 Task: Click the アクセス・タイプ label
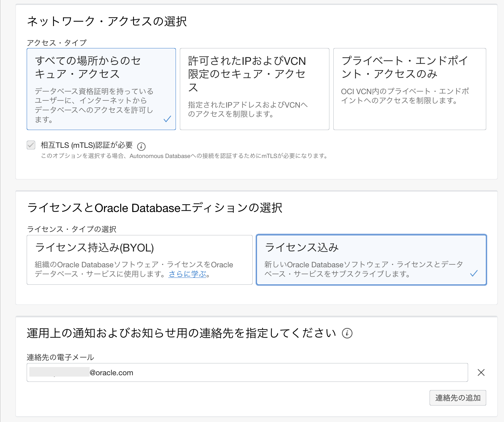tap(57, 42)
